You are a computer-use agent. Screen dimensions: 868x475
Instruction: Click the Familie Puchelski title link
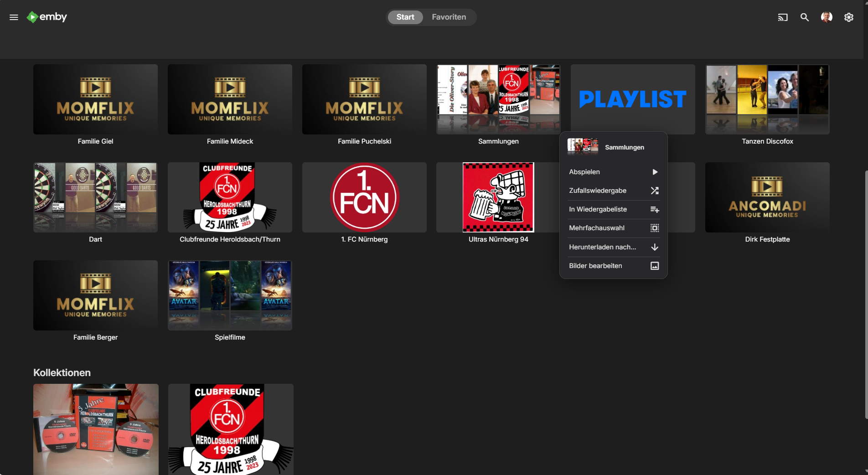coord(364,141)
